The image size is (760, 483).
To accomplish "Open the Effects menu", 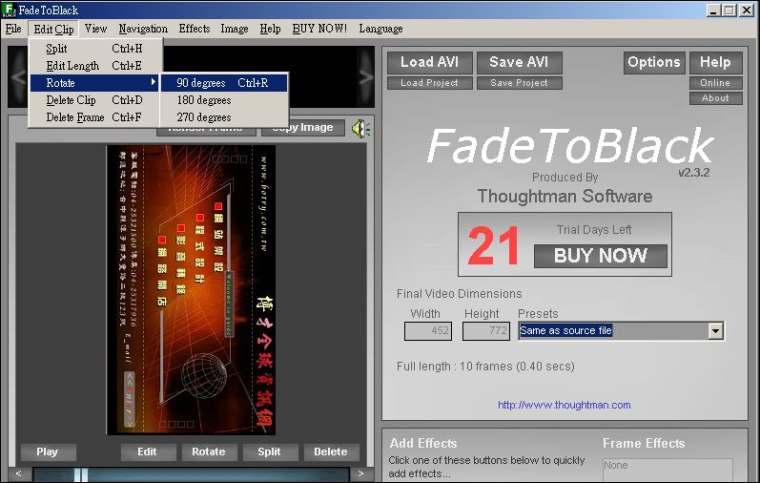I will point(194,29).
